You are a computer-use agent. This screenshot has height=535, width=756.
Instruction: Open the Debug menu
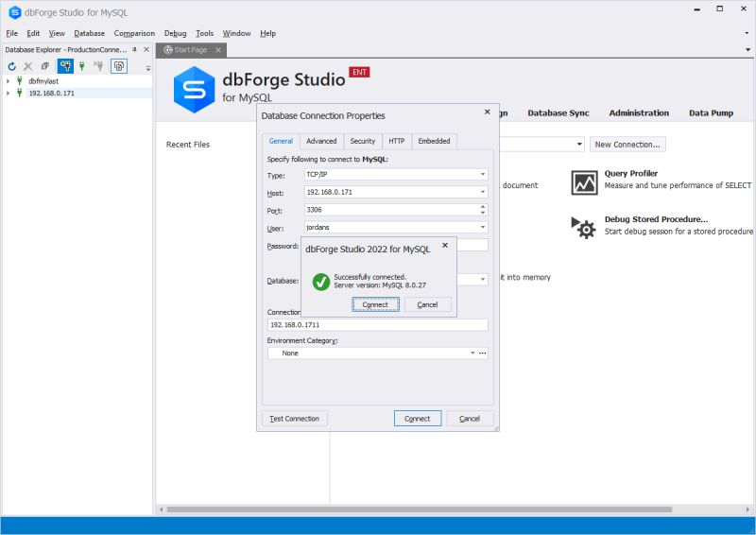point(175,33)
